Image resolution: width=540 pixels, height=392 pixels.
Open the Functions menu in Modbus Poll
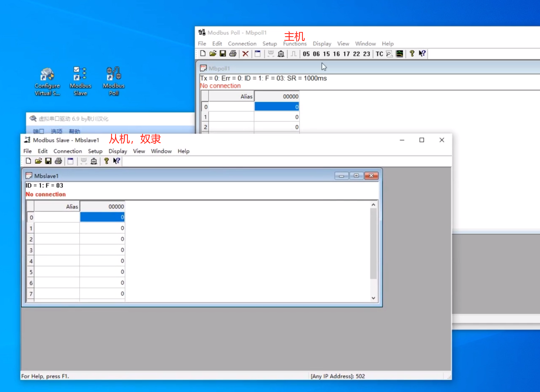295,44
